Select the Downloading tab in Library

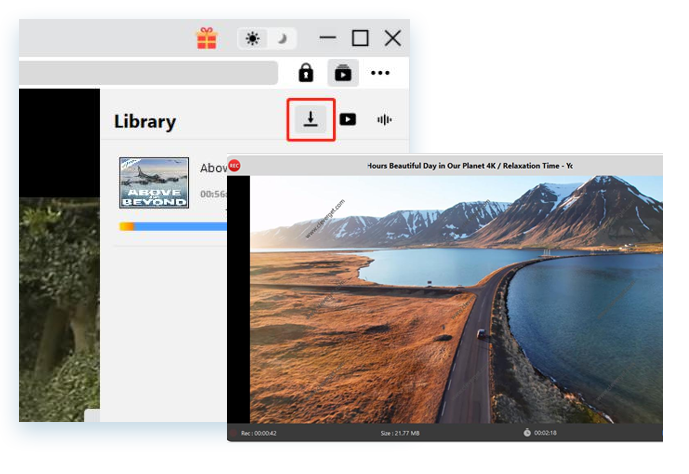(x=310, y=120)
